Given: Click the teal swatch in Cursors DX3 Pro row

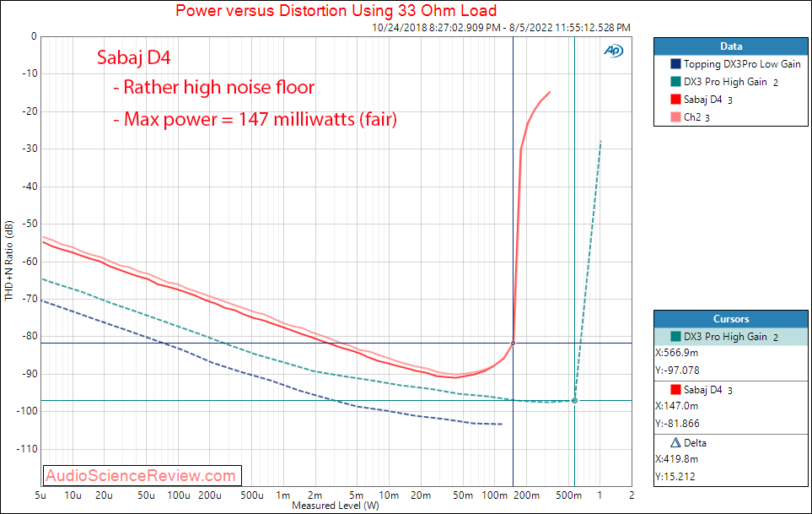Looking at the screenshot, I should pyautogui.click(x=675, y=336).
